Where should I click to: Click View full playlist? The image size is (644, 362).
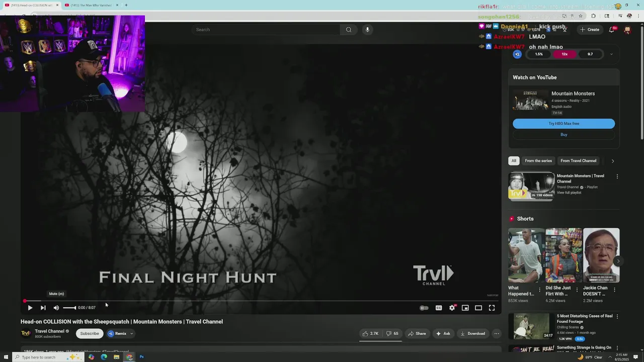569,193
